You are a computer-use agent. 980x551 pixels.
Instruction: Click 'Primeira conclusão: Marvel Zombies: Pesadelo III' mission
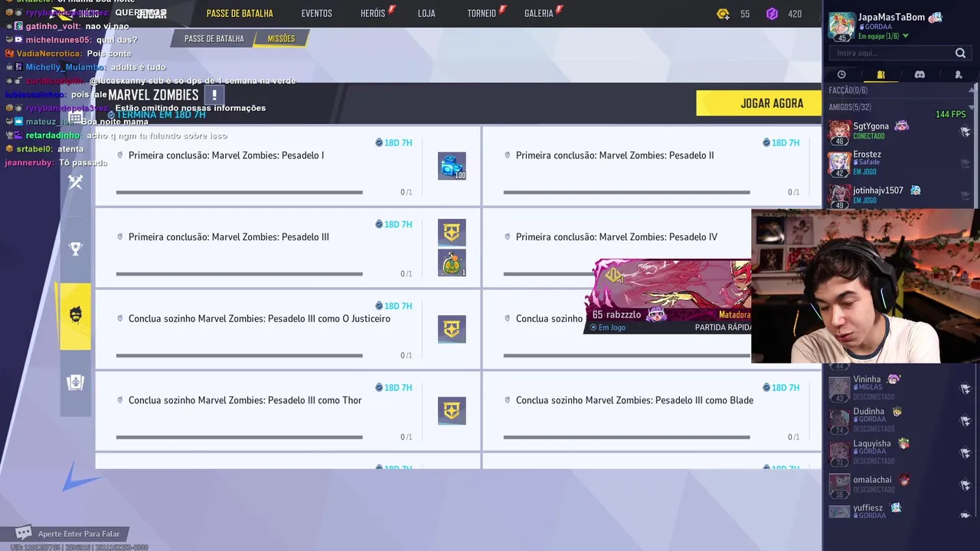228,237
